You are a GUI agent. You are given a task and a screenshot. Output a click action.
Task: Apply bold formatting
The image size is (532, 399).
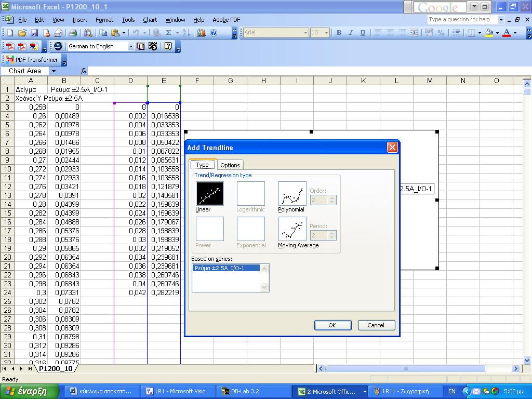339,33
